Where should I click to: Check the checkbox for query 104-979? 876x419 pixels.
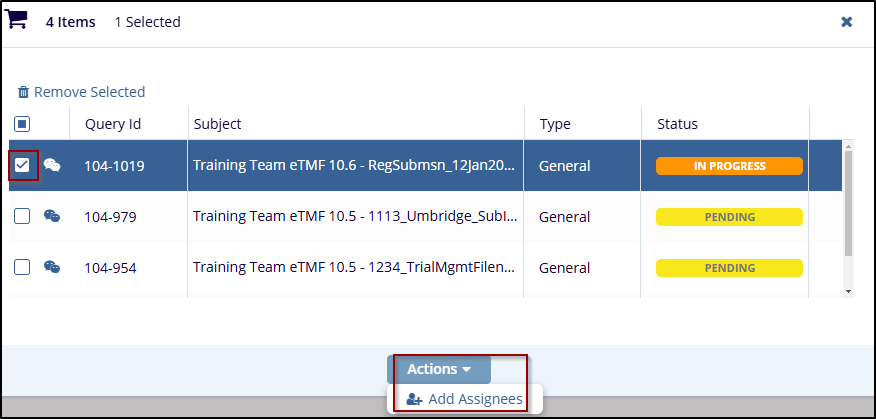pyautogui.click(x=22, y=216)
